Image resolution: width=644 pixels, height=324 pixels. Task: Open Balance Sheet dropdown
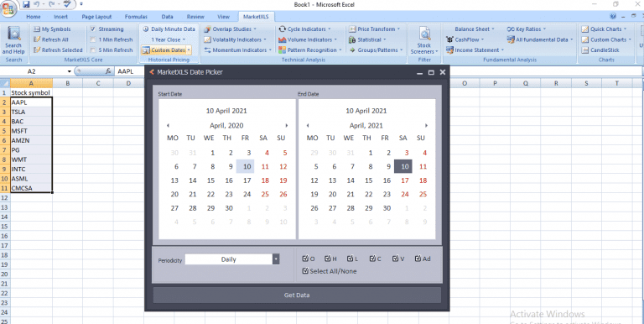475,29
